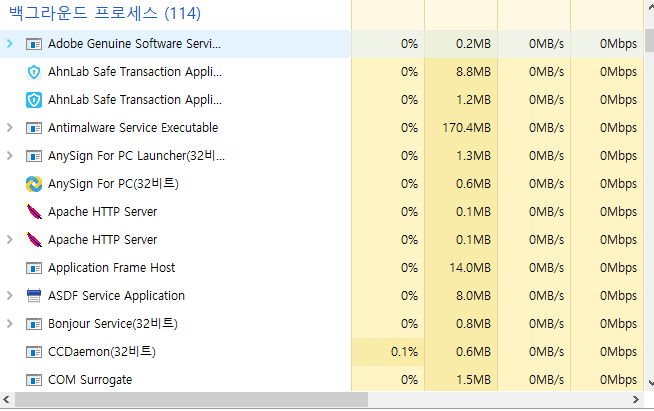Viewport: 654px width, 411px height.
Task: Select the COM Surrogate process name
Action: (x=90, y=380)
